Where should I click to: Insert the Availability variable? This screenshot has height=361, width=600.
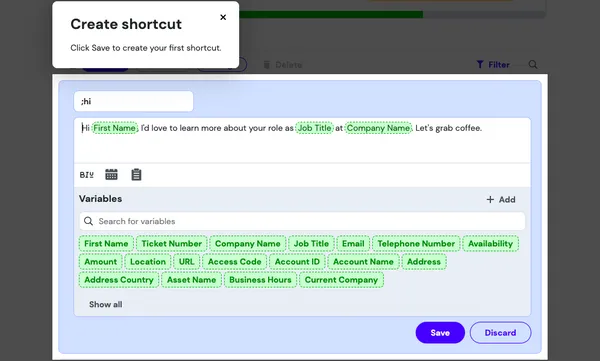pyautogui.click(x=491, y=243)
